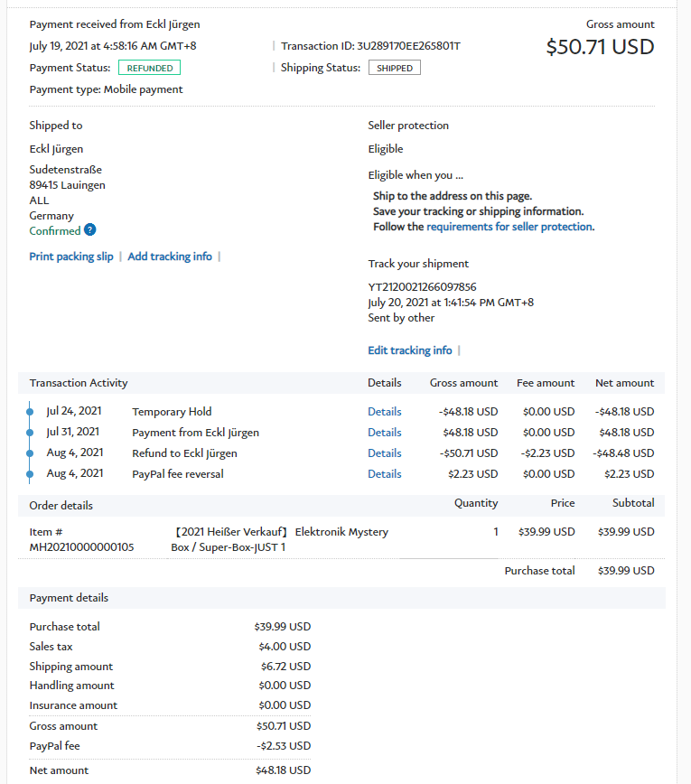691x784 pixels.
Task: Open Details for Refund to Eckl Jürgen
Action: tap(384, 453)
